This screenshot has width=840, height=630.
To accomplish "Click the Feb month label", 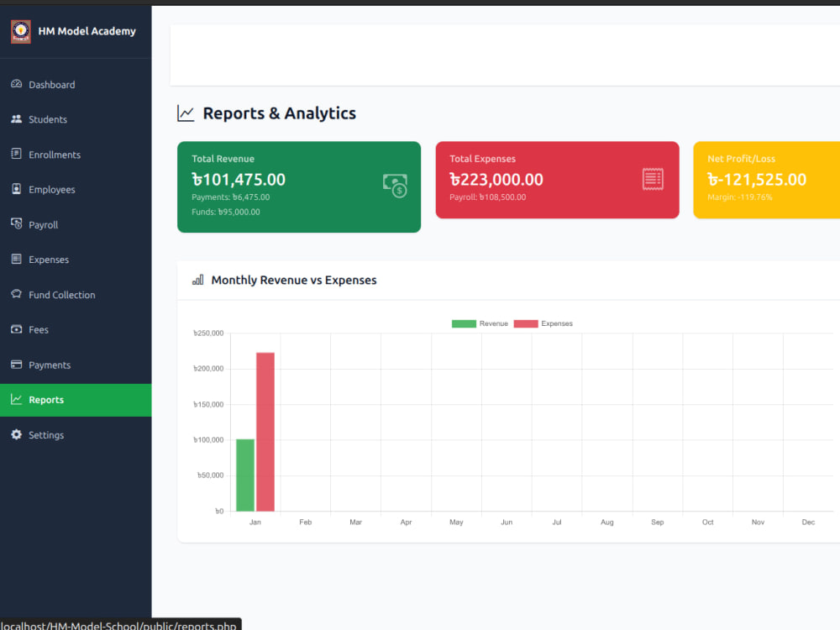I will point(306,522).
